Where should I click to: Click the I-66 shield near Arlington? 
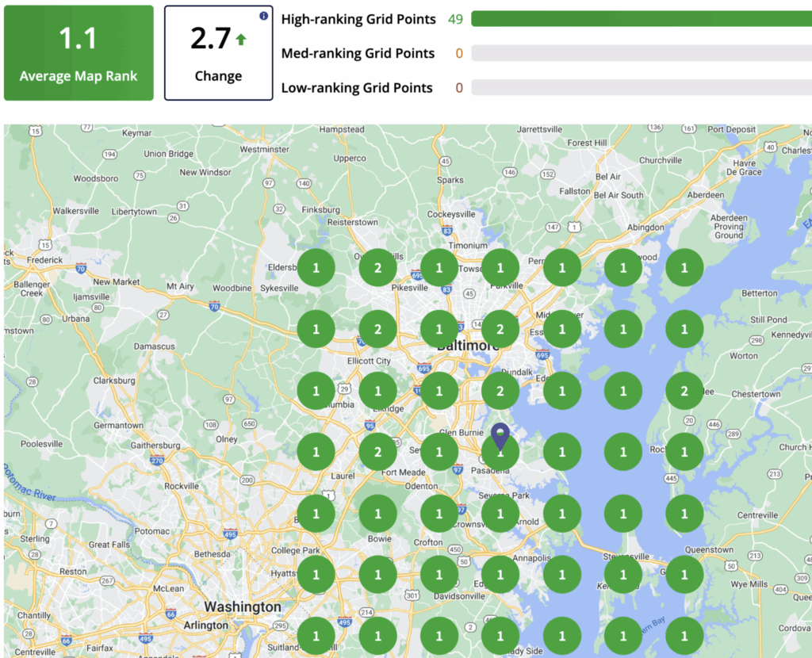170,614
